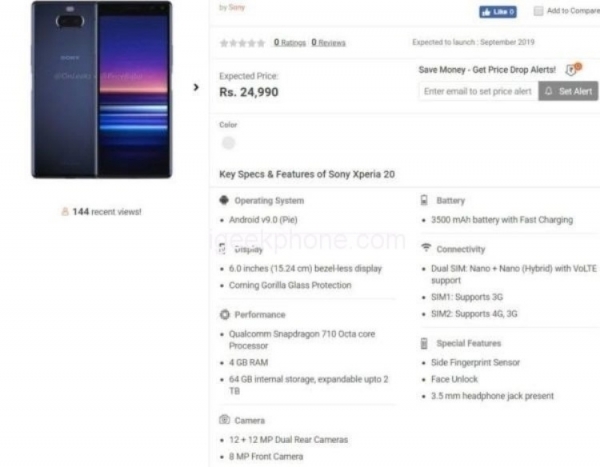Image resolution: width=600 pixels, height=467 pixels.
Task: Hit the Facebook Like button
Action: [x=498, y=12]
